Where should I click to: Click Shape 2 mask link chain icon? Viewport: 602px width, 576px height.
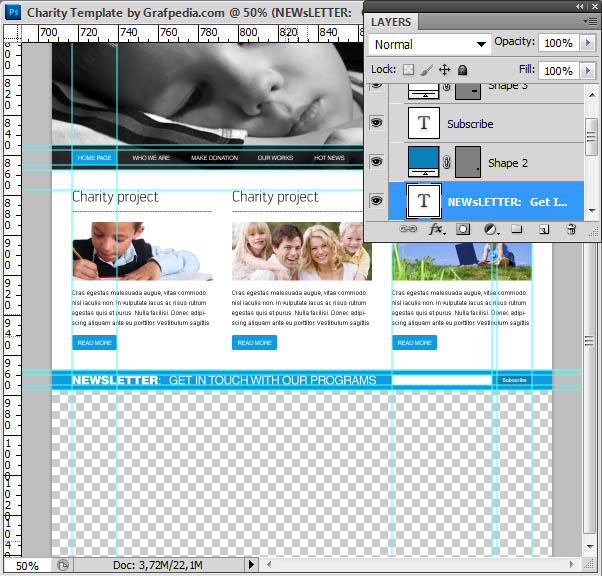click(x=447, y=162)
